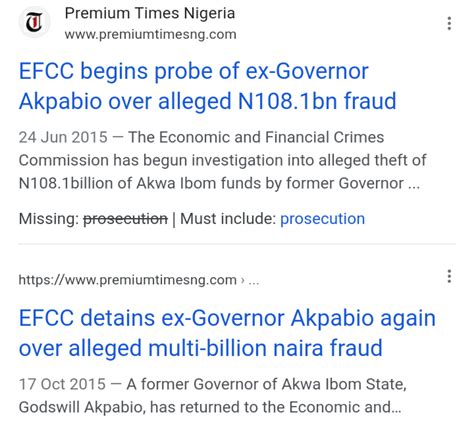The image size is (474, 421).
Task: Open the first result's three-dot options menu
Action: (449, 23)
